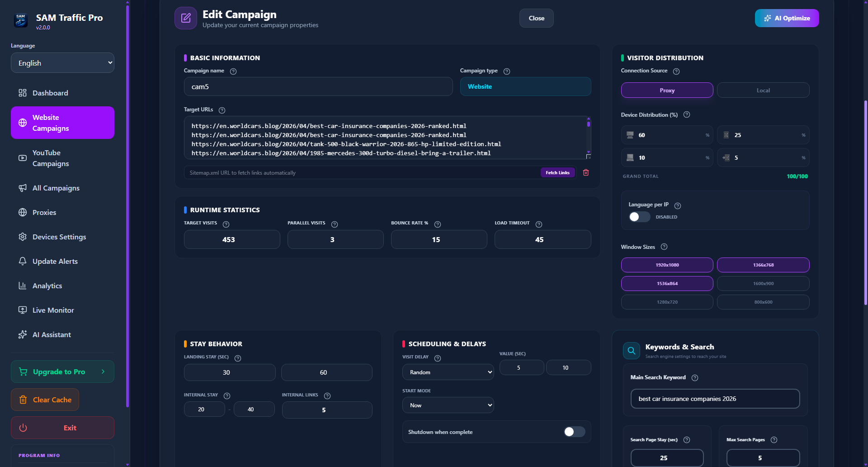Deselect the 1920x1080 window size
Image resolution: width=868 pixels, height=467 pixels.
(x=667, y=265)
